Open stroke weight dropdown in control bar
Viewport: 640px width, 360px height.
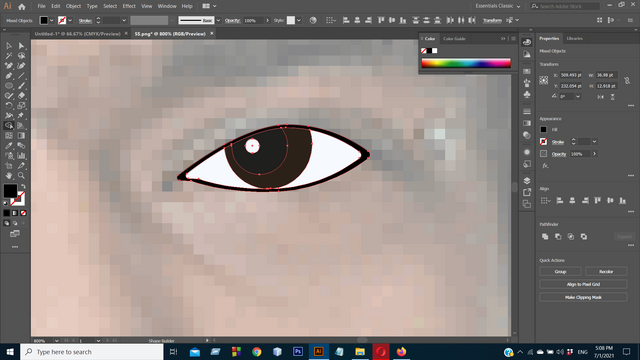(x=124, y=20)
